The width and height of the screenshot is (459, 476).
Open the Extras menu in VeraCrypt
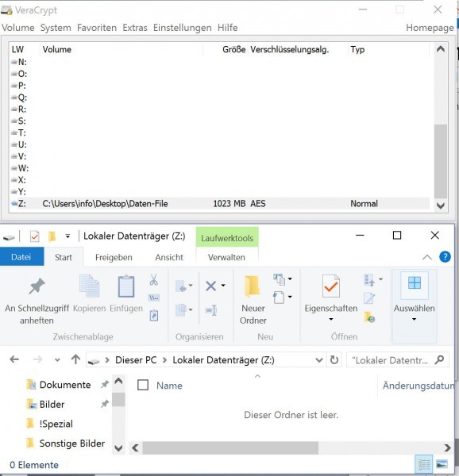(135, 28)
